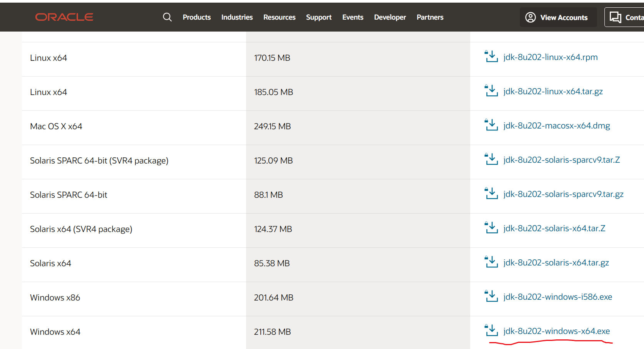Download jdk-8u202-linux-x64.tar.gz link
The height and width of the screenshot is (349, 644).
coord(553,91)
